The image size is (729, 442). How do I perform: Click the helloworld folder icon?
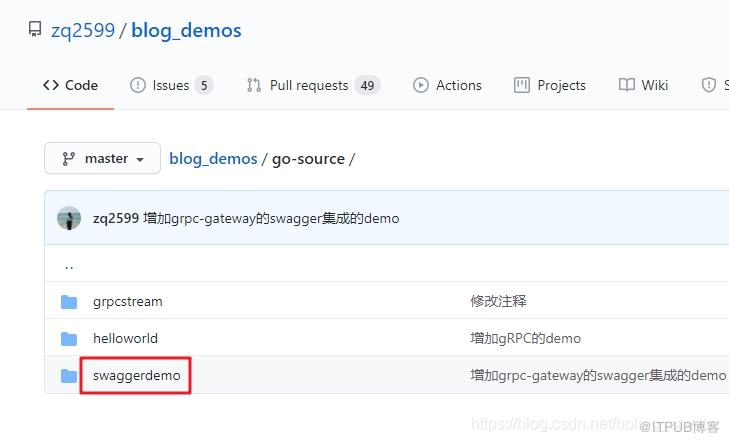click(69, 338)
